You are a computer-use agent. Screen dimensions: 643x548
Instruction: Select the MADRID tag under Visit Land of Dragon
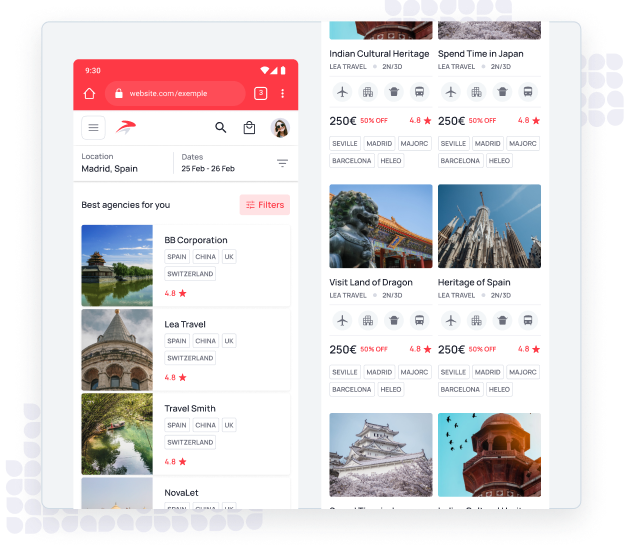pos(379,372)
